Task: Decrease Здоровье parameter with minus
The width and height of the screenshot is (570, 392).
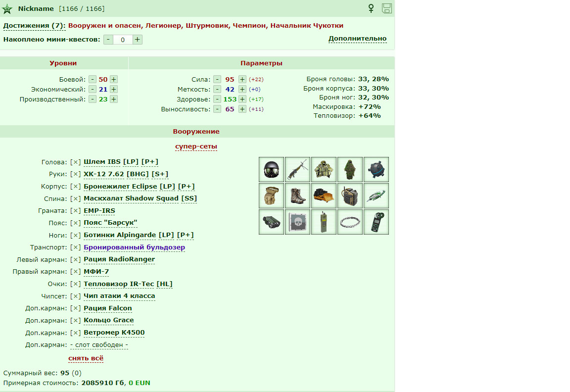Action: [217, 99]
